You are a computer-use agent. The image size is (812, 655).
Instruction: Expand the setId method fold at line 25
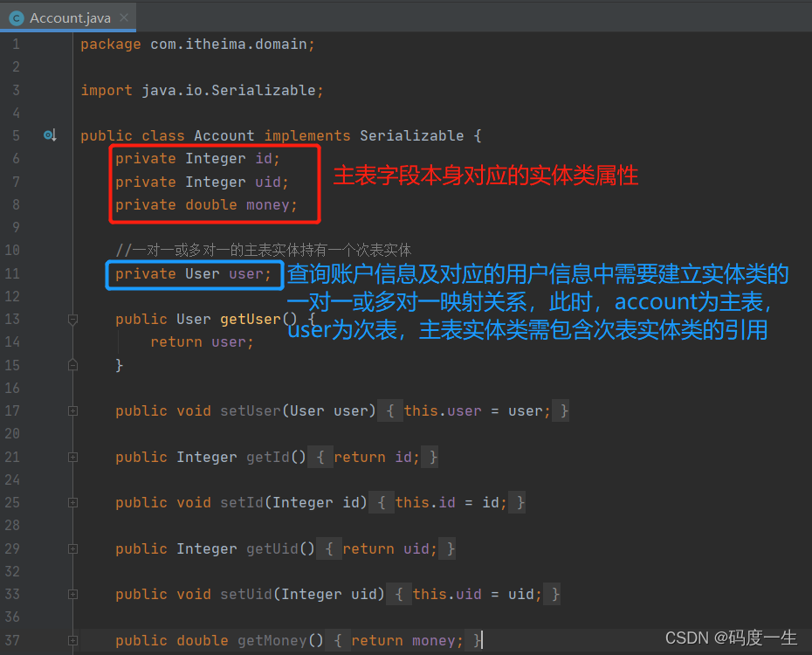[x=73, y=503]
